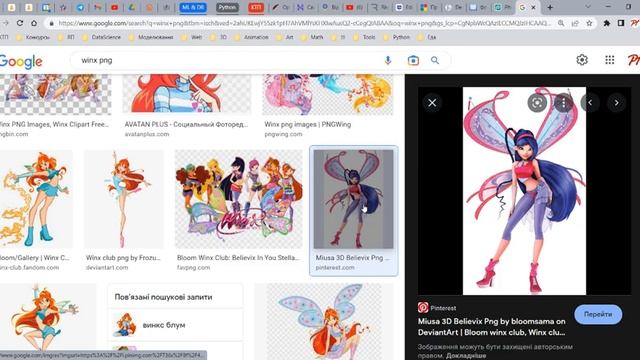Open Google settings gear

point(582,60)
